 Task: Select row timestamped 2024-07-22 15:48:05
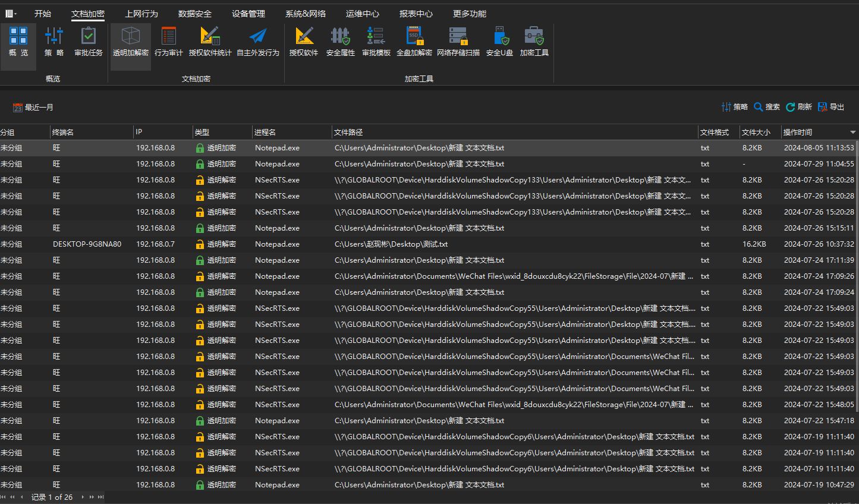[x=429, y=405]
